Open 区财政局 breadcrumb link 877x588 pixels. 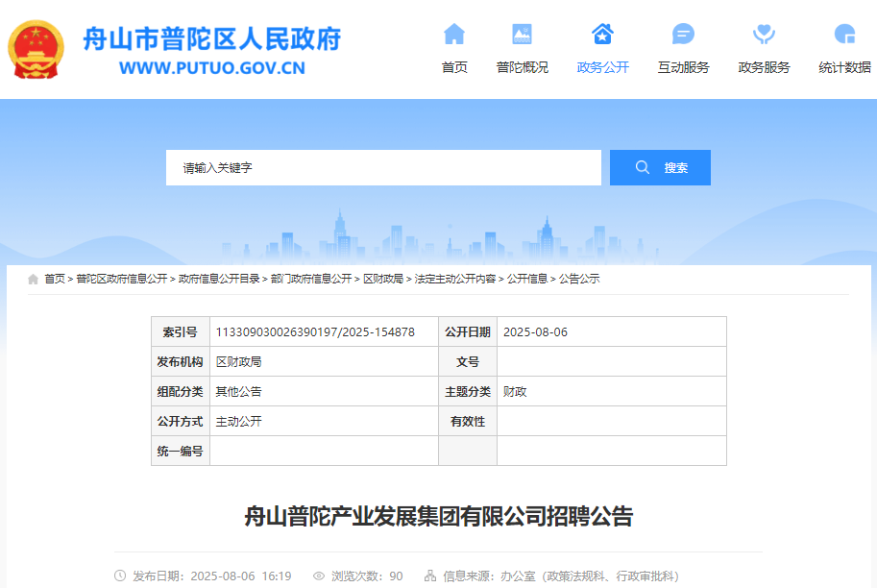click(x=383, y=279)
